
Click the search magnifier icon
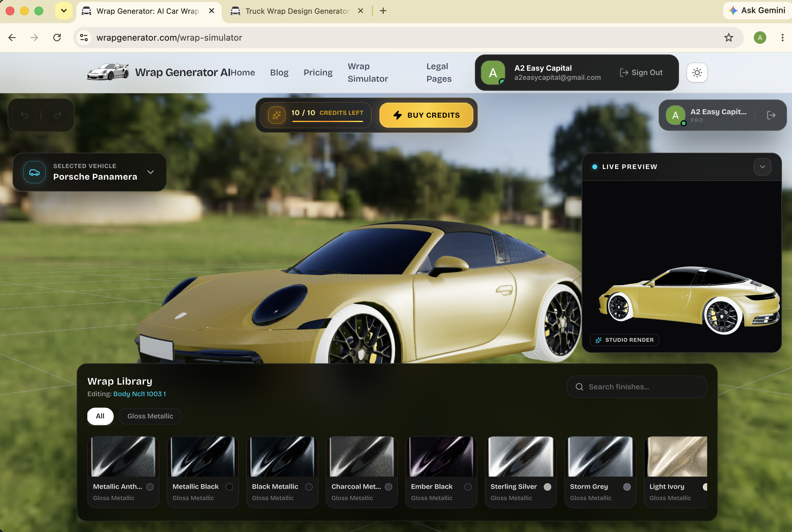pyautogui.click(x=579, y=387)
